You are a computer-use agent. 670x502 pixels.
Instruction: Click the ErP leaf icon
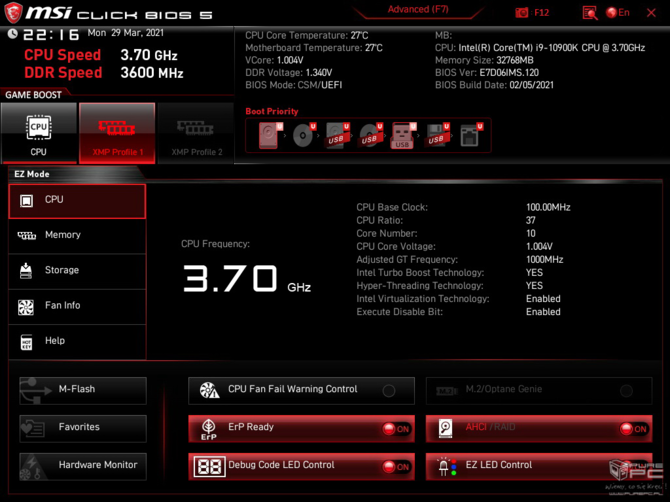coord(209,429)
